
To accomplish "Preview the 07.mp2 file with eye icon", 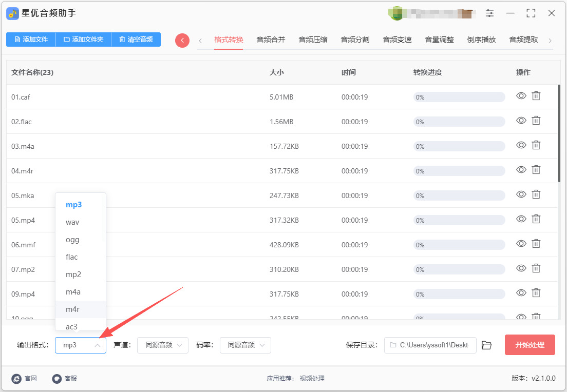I will [x=521, y=268].
